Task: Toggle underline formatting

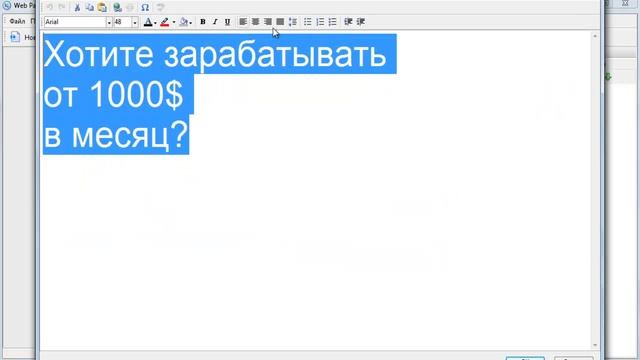Action: click(x=227, y=22)
